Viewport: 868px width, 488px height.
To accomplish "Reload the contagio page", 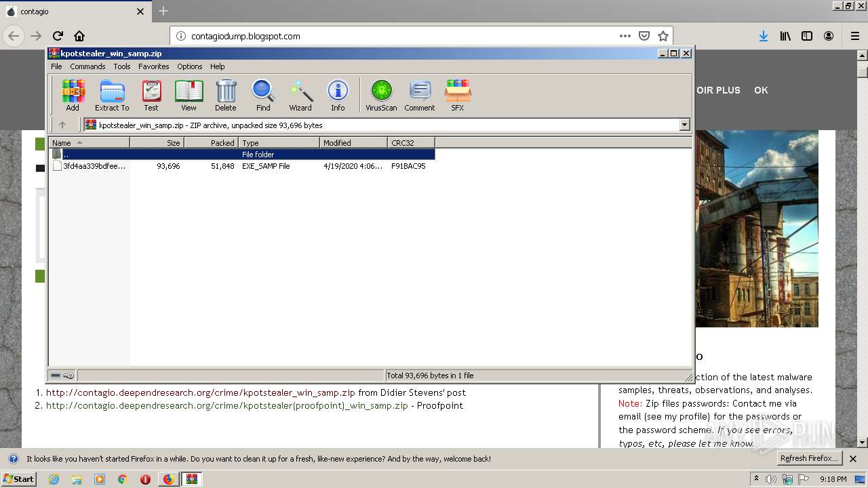I will (58, 36).
